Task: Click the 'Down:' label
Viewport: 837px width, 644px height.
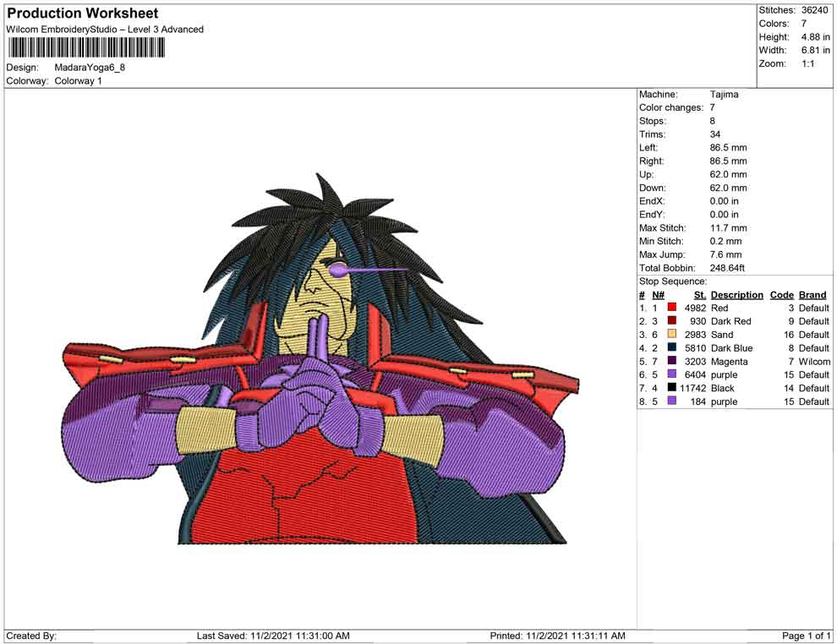Action: (x=653, y=188)
